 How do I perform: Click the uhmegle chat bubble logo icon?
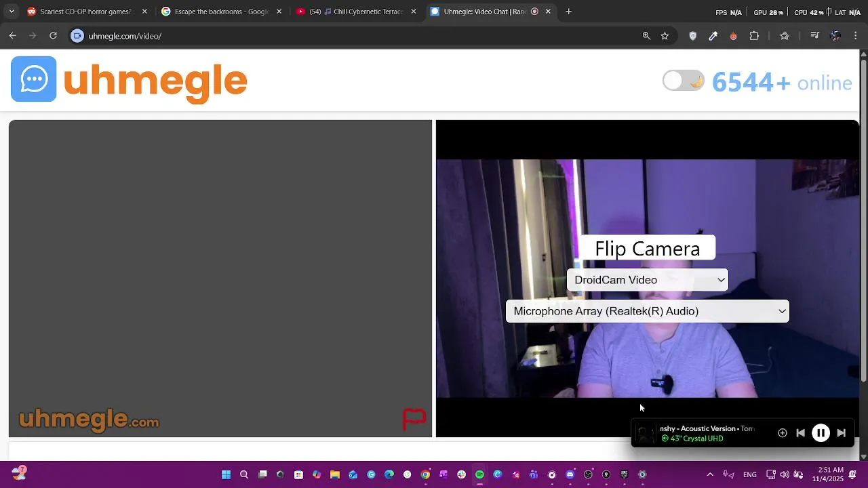click(x=34, y=79)
